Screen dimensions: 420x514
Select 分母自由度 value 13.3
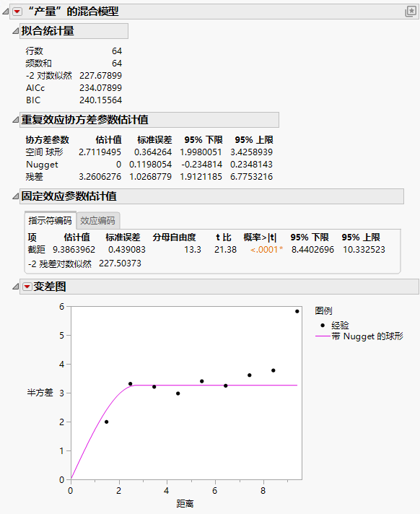pos(193,250)
